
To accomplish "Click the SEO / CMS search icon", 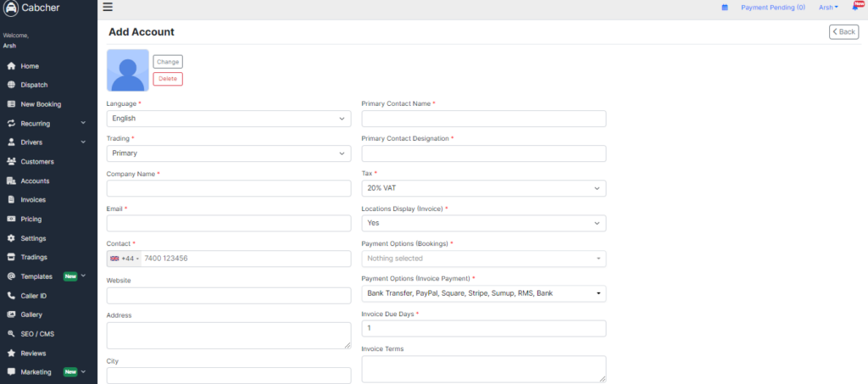I will (11, 334).
